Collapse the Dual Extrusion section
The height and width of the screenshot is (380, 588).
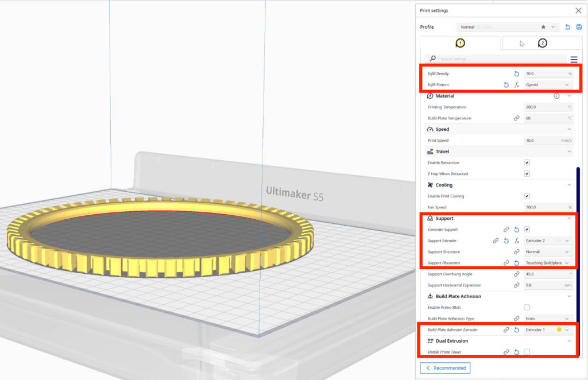pyautogui.click(x=569, y=341)
